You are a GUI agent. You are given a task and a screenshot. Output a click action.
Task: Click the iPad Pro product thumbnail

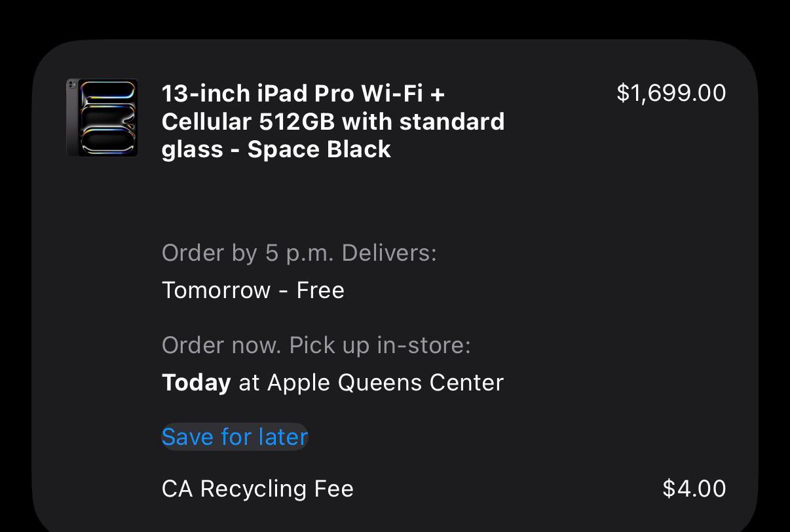coord(102,118)
